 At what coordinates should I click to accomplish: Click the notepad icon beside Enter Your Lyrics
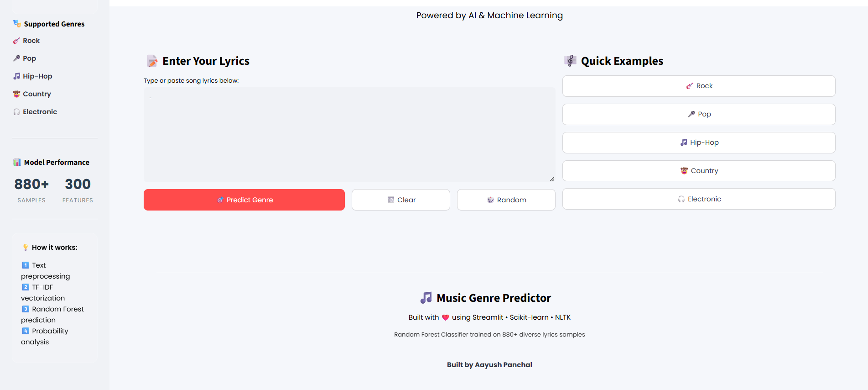point(152,61)
